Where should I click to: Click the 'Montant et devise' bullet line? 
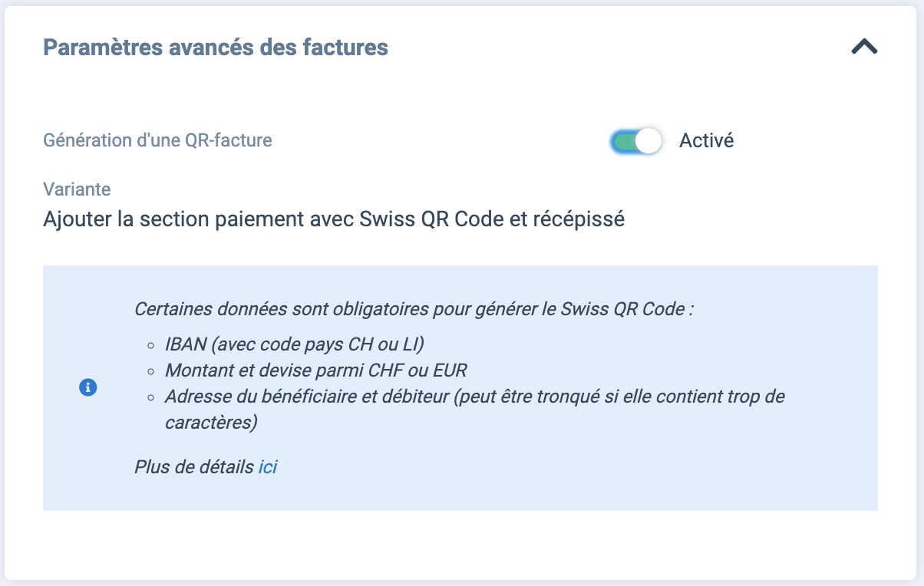point(316,370)
